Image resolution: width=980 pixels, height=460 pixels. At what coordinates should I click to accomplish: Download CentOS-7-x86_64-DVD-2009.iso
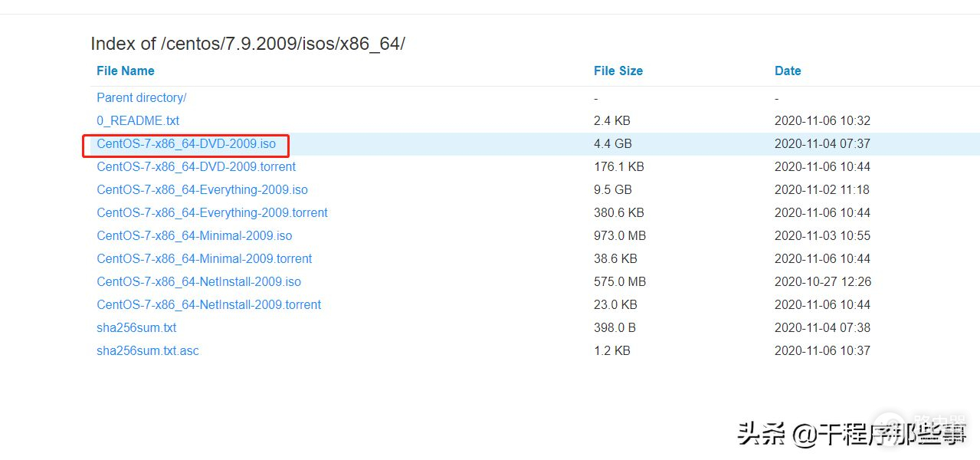click(186, 143)
